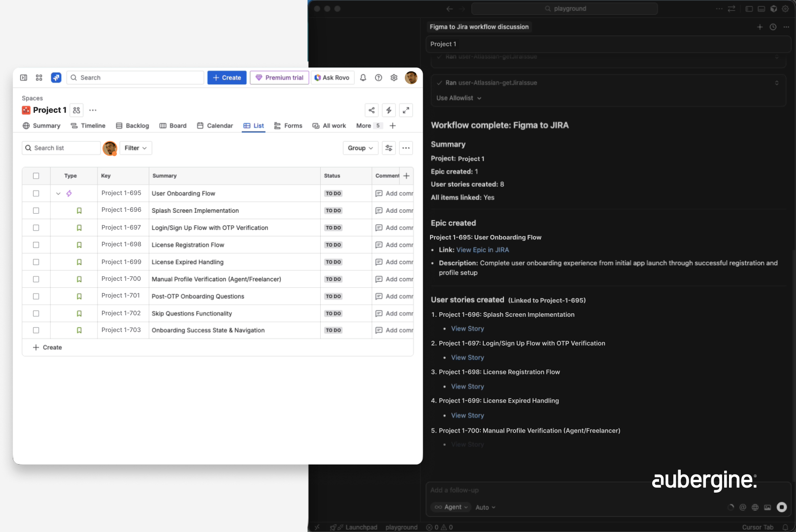Open the Use Allowlist dropdown in Cursor
Screen dimensions: 796x532
pos(459,98)
